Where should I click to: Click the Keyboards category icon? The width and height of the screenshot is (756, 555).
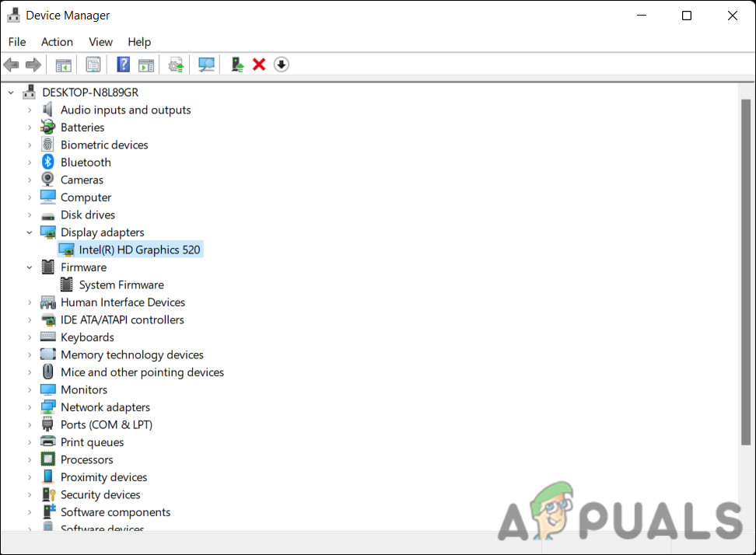click(47, 337)
